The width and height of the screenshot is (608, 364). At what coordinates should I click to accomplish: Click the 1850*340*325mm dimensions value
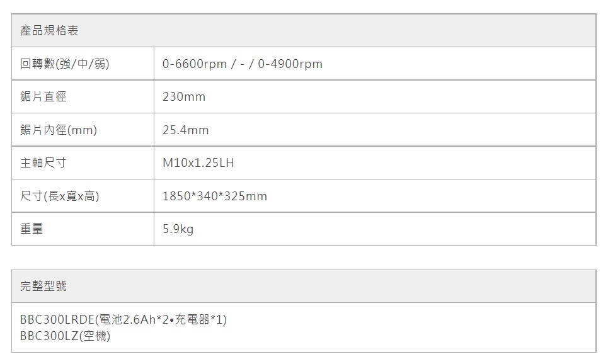tap(214, 196)
